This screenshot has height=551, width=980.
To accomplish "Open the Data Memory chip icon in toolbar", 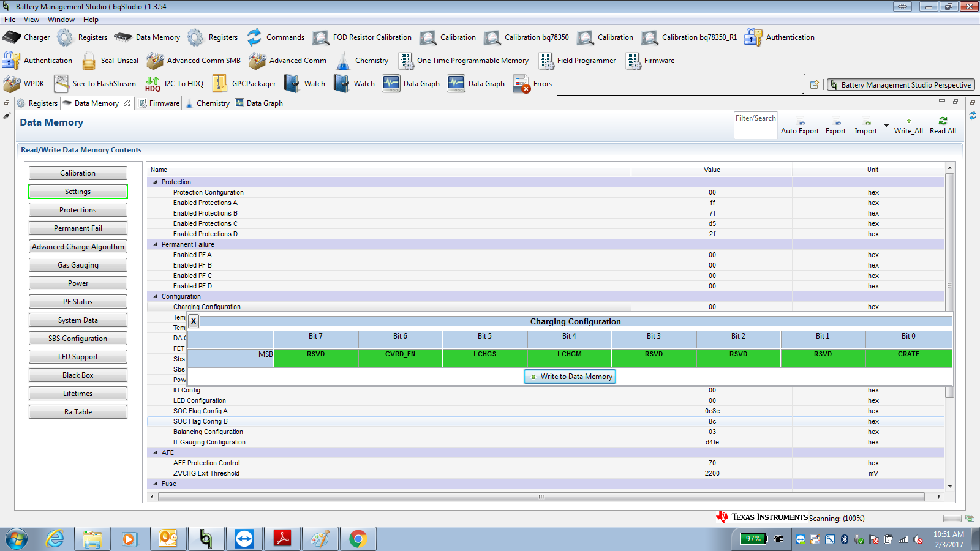I will (x=123, y=37).
